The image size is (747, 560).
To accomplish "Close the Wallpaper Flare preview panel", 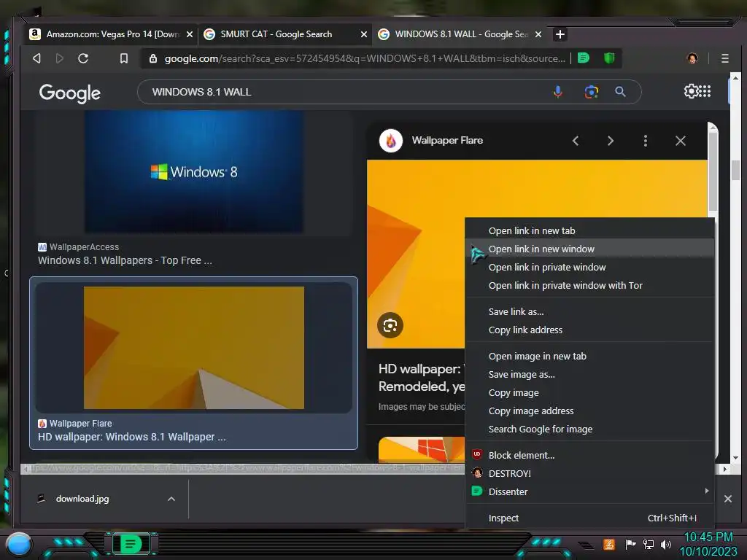I will [x=681, y=141].
